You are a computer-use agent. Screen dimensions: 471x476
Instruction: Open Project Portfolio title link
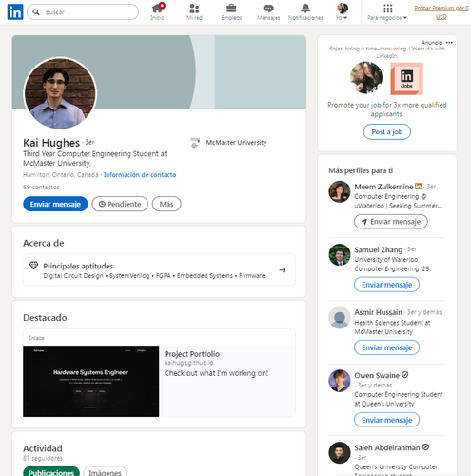click(x=192, y=354)
